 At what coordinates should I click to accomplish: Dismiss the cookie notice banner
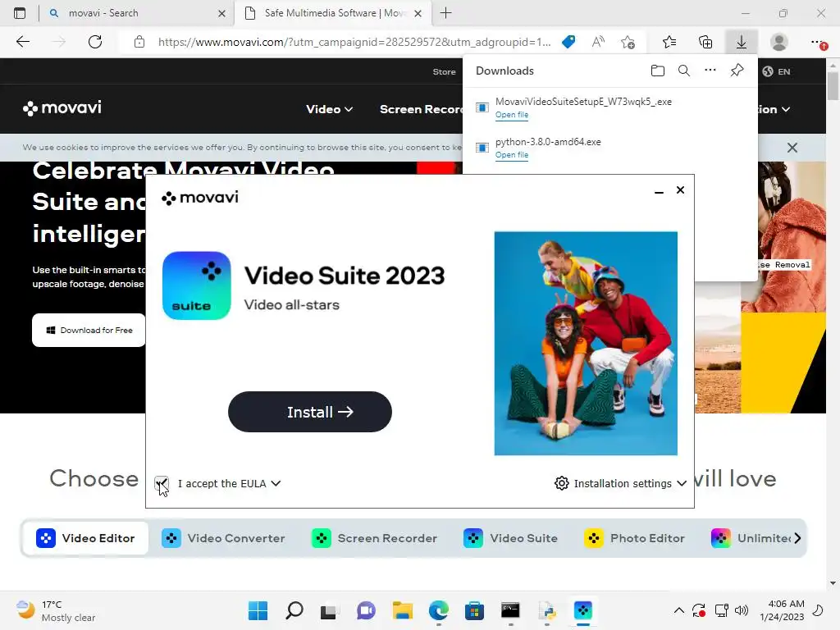[792, 148]
